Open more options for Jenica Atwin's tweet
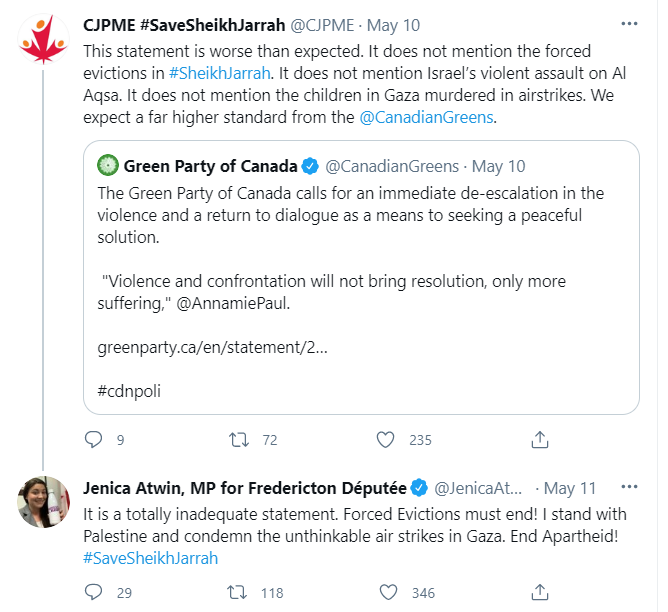The image size is (668, 612). click(629, 487)
